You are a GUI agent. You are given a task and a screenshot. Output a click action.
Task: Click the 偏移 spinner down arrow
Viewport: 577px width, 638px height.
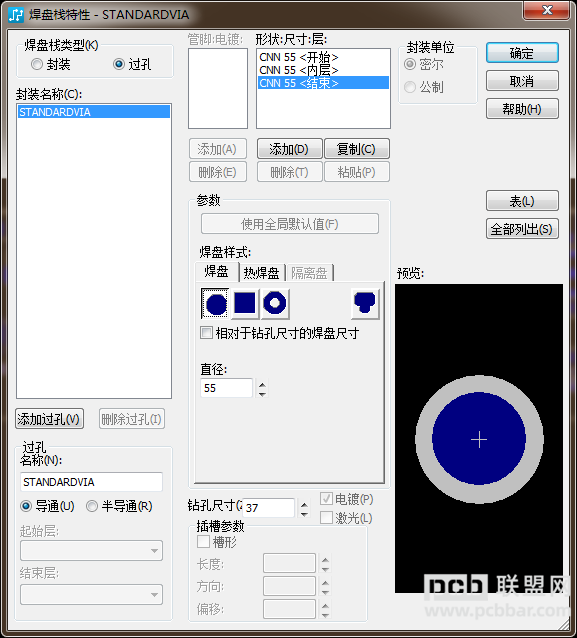tap(325, 614)
